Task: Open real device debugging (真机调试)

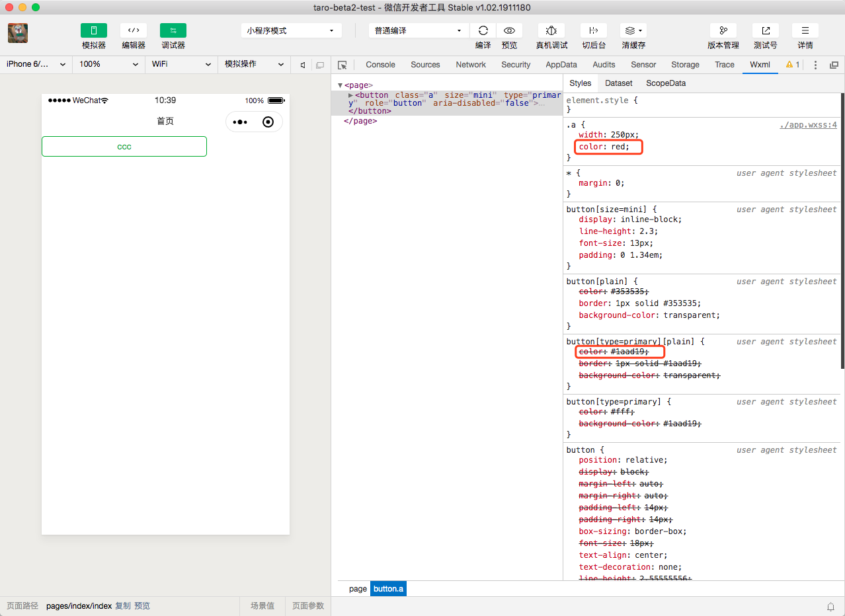Action: [551, 30]
